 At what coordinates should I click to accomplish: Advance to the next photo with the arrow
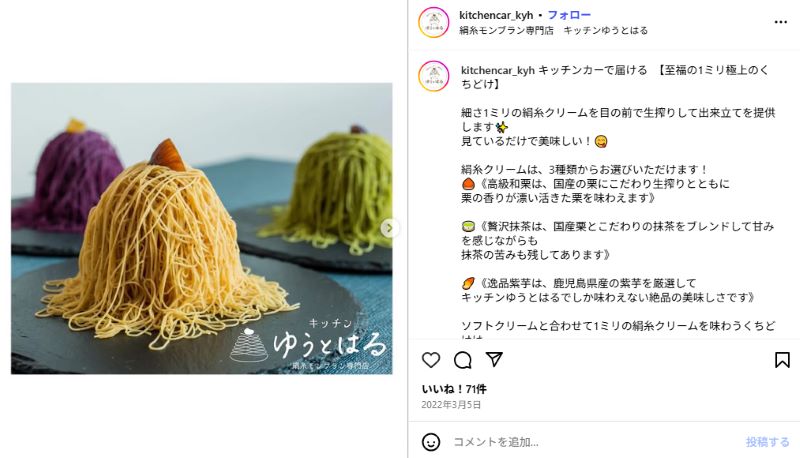point(389,228)
